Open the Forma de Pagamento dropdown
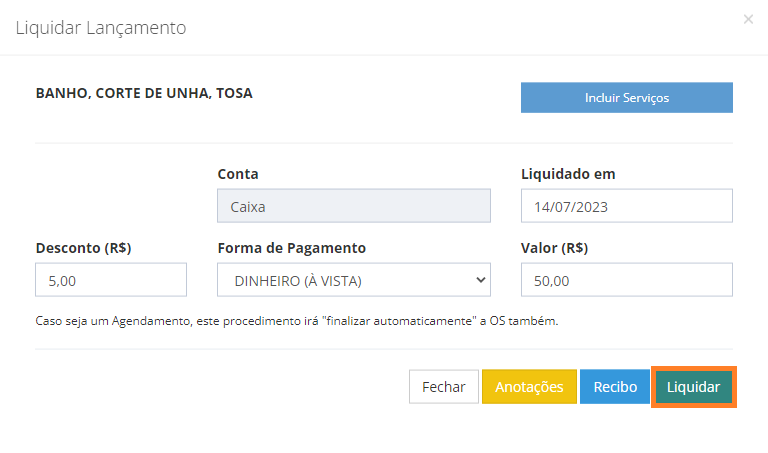768x453 pixels. click(354, 280)
